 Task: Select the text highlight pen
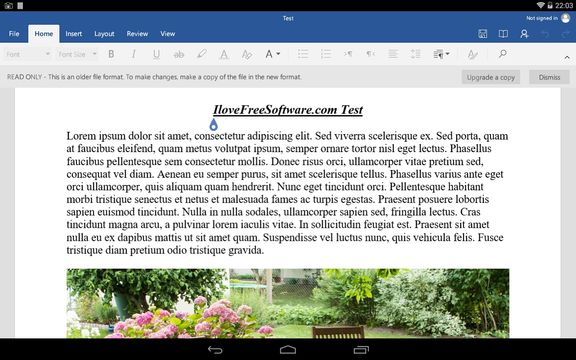[201, 54]
